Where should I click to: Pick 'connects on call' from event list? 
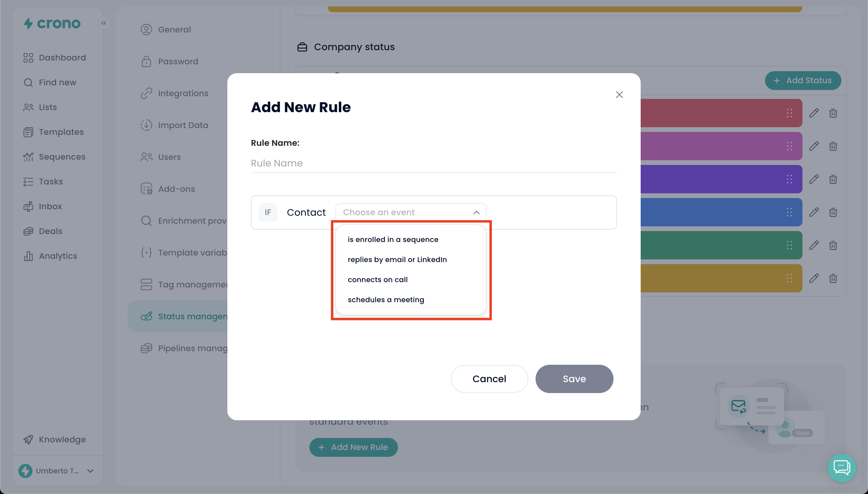click(x=377, y=279)
